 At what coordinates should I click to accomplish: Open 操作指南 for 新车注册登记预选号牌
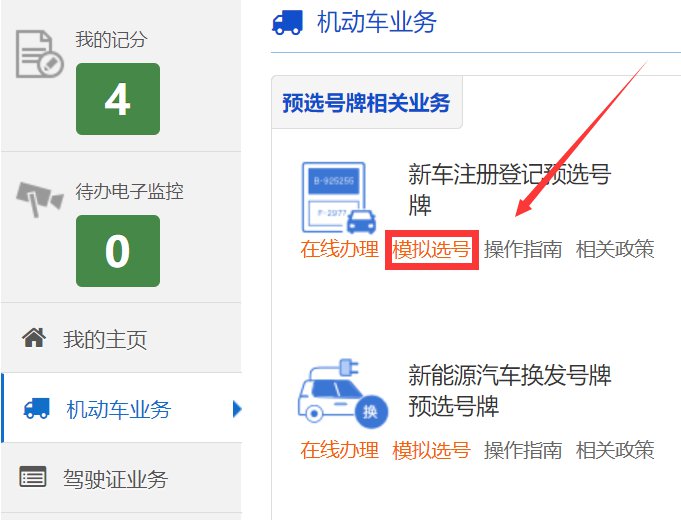[x=523, y=249]
